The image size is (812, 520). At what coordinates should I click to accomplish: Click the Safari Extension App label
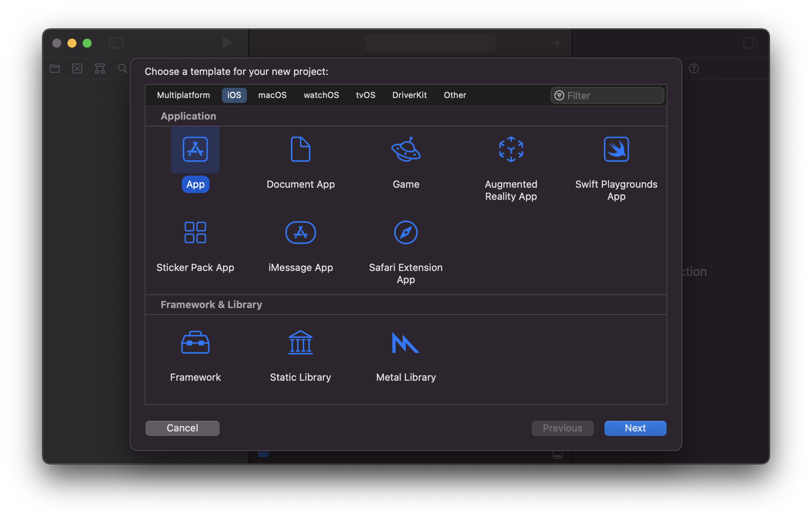click(406, 274)
